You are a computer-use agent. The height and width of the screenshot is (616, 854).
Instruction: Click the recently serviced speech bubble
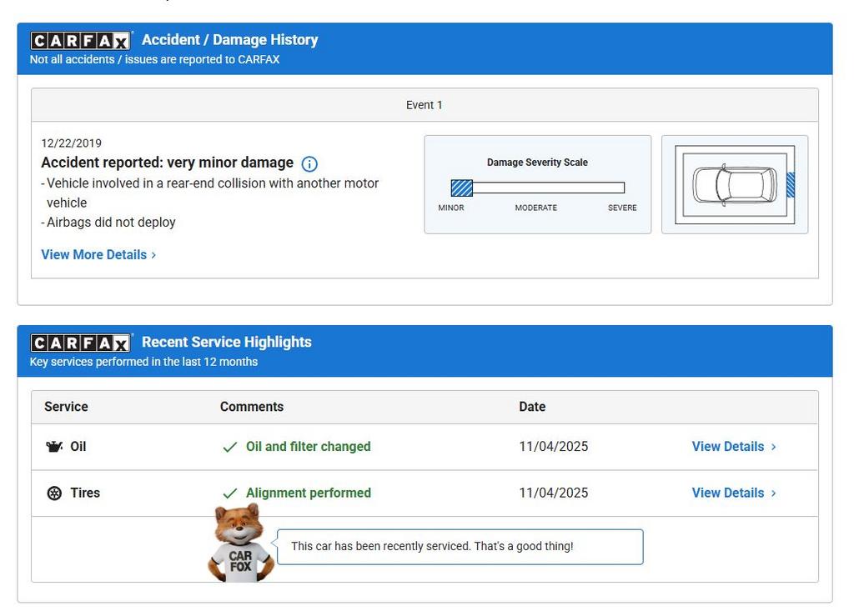[x=460, y=547]
